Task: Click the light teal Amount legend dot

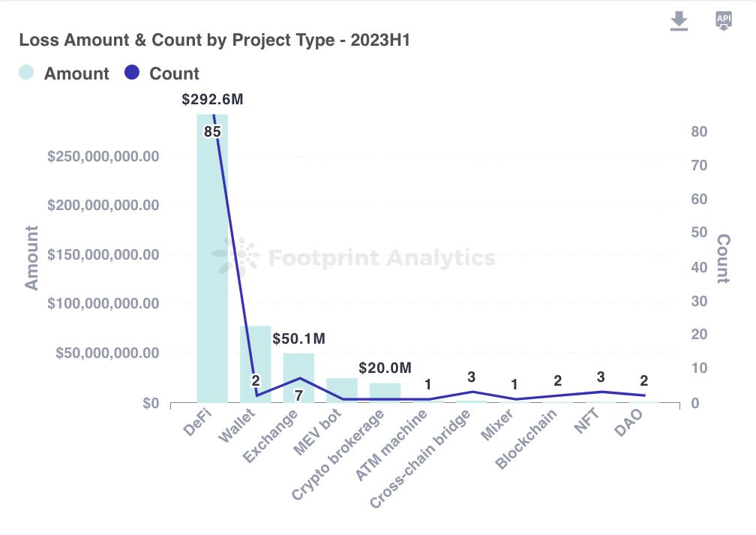Action: [26, 72]
